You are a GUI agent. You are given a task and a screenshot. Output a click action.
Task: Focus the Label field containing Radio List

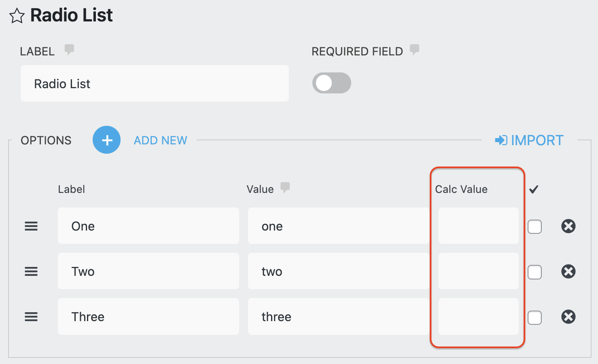[x=155, y=83]
